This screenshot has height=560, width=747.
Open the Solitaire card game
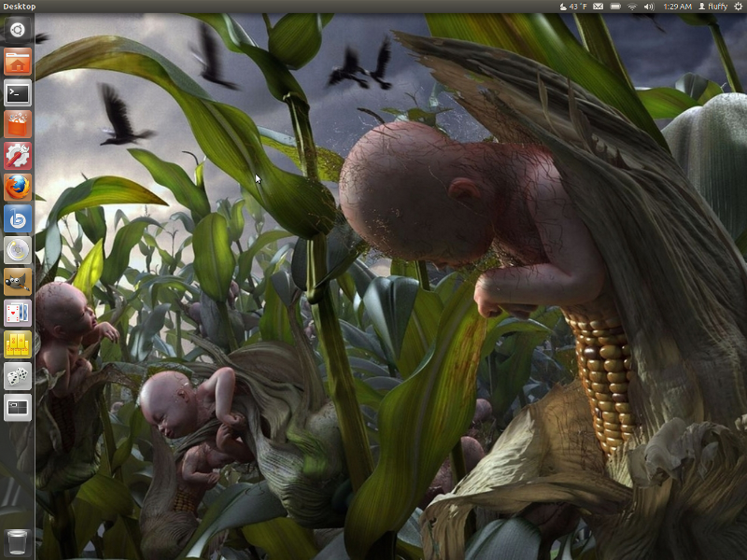[18, 313]
